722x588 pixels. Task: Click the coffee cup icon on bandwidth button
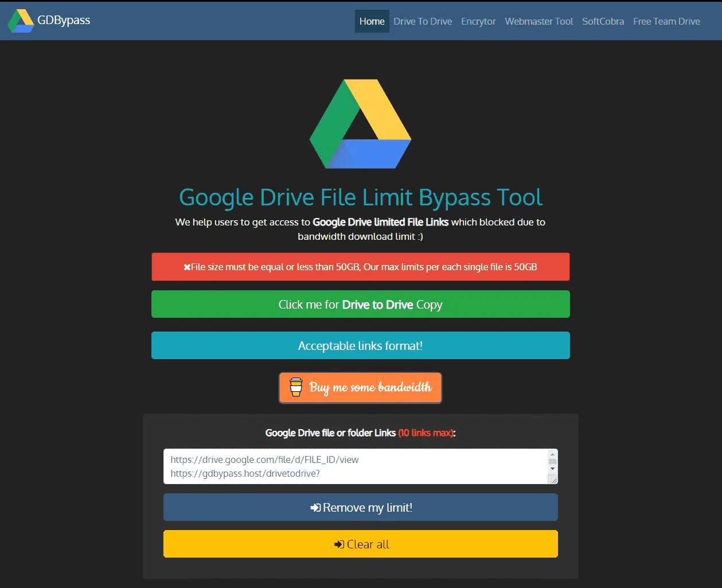pos(296,387)
